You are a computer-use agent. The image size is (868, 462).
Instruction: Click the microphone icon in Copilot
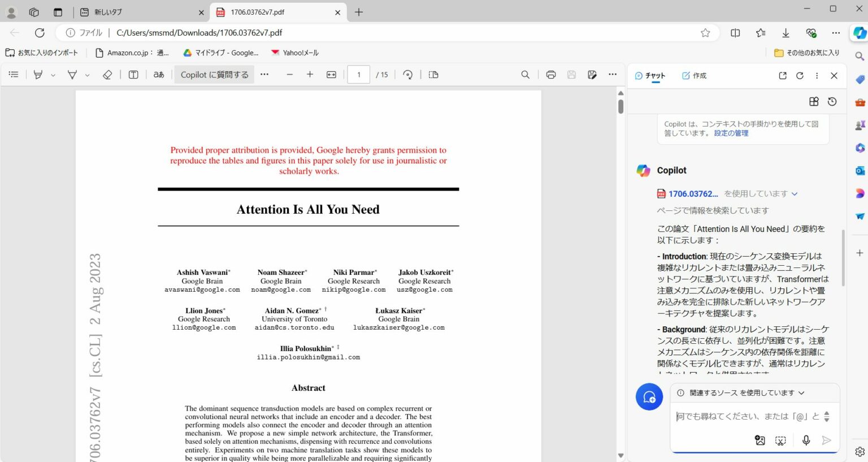[806, 440]
